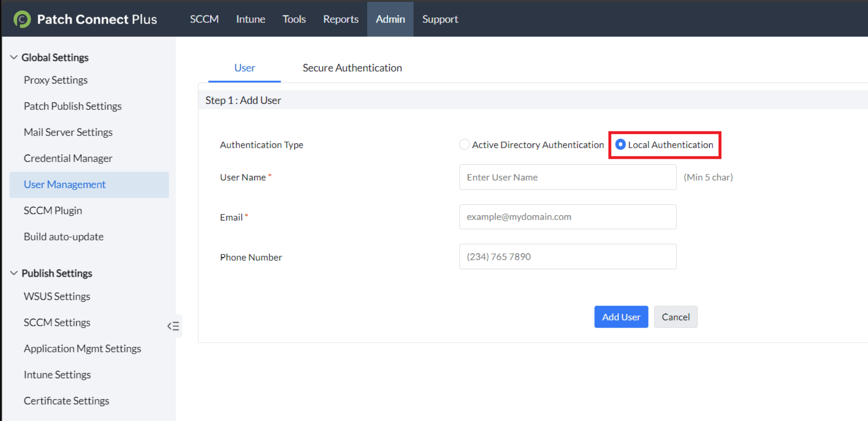868x421 pixels.
Task: Click the Add User button
Action: click(621, 317)
